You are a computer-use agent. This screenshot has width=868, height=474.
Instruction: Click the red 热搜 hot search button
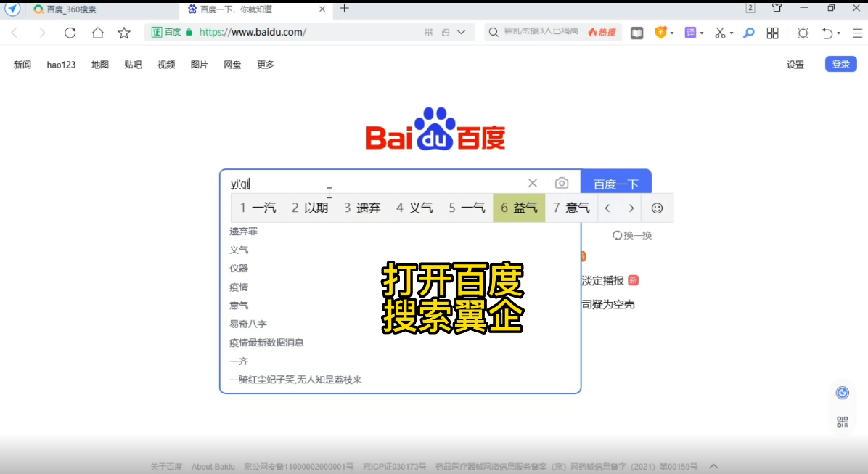pos(602,33)
